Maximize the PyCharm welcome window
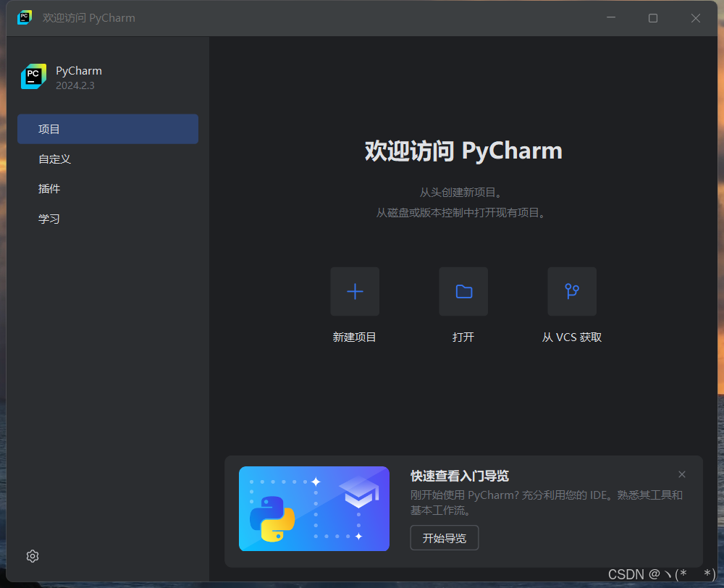The width and height of the screenshot is (724, 588). tap(653, 18)
